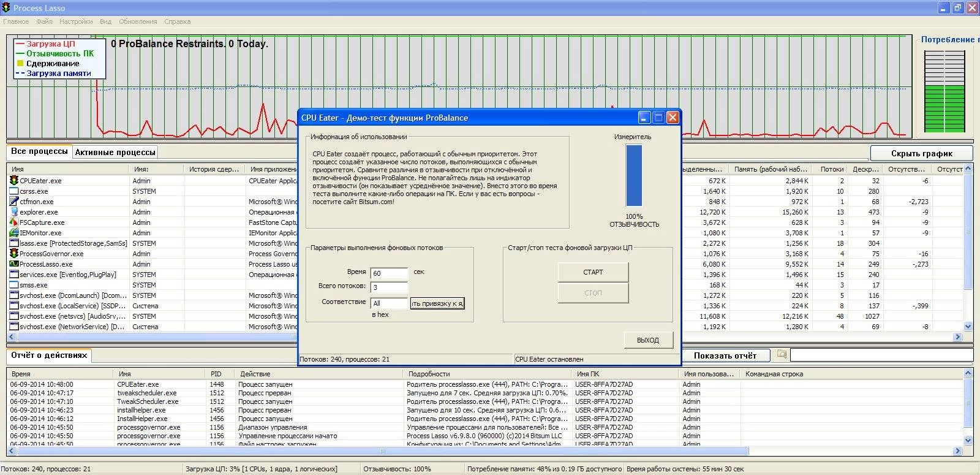Open the Справка menu

(x=178, y=21)
